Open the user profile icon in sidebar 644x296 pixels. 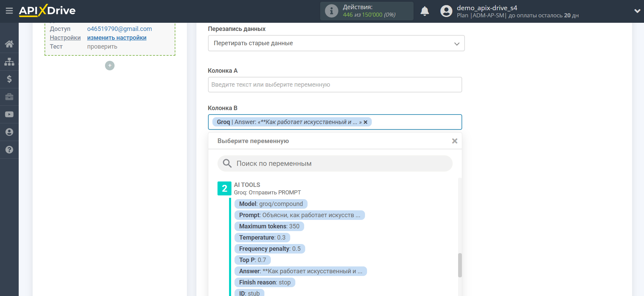click(9, 132)
